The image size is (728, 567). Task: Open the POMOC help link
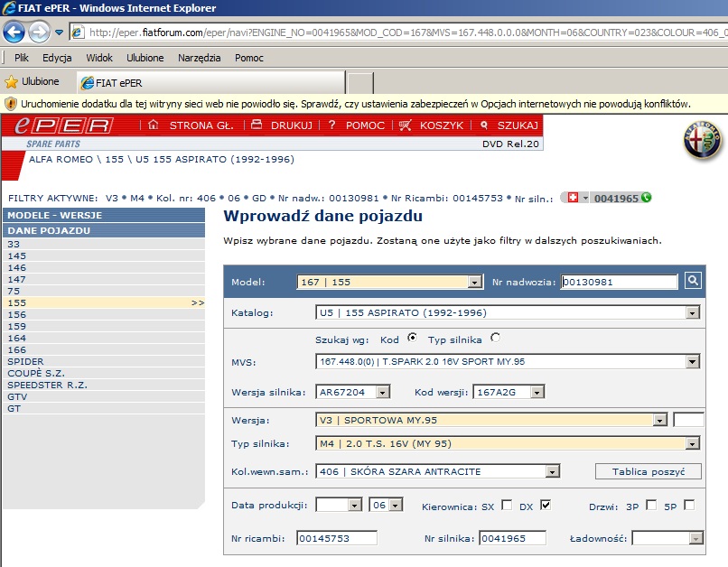(365, 125)
